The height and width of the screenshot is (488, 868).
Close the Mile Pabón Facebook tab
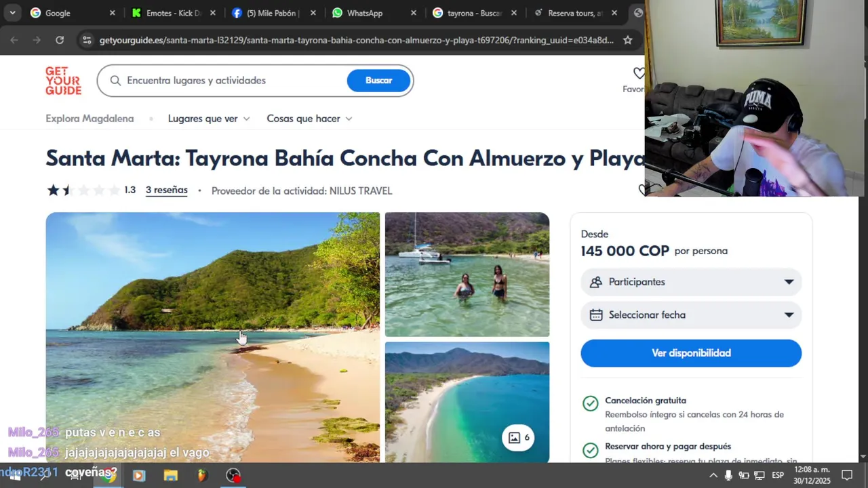pyautogui.click(x=313, y=13)
